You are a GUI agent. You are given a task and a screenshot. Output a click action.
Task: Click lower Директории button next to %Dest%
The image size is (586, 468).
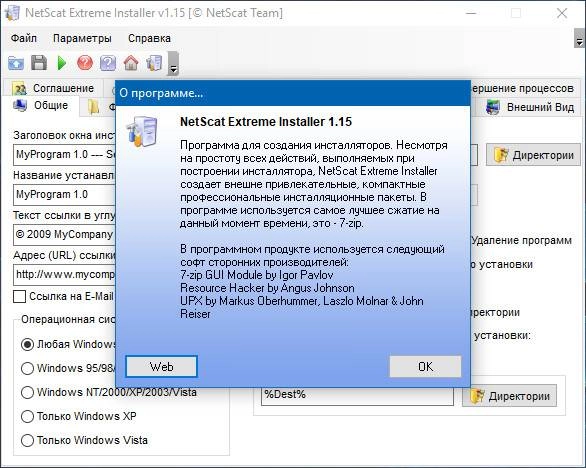pyautogui.click(x=509, y=396)
